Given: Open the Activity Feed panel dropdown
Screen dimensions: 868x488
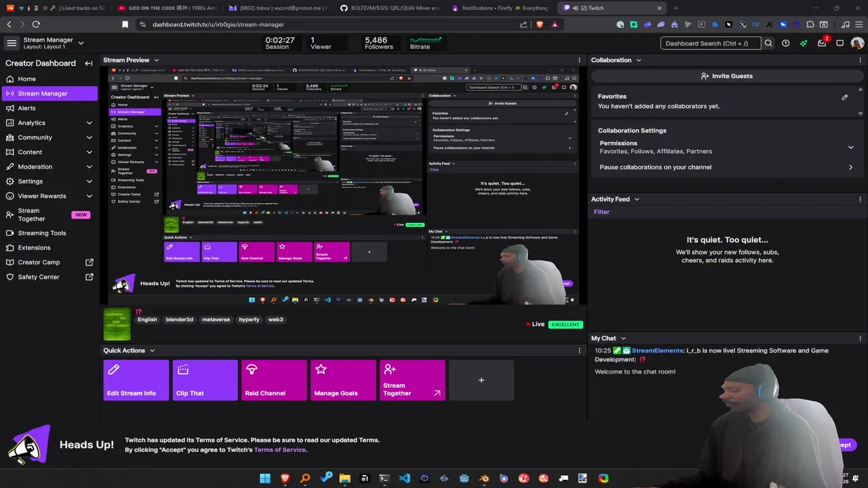Looking at the screenshot, I should [636, 199].
